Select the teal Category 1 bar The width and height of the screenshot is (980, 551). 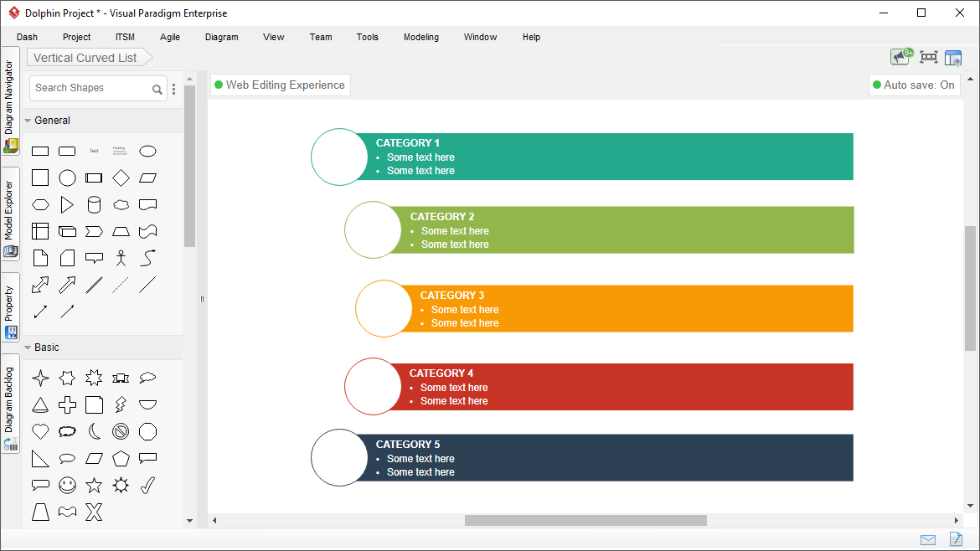pos(604,157)
